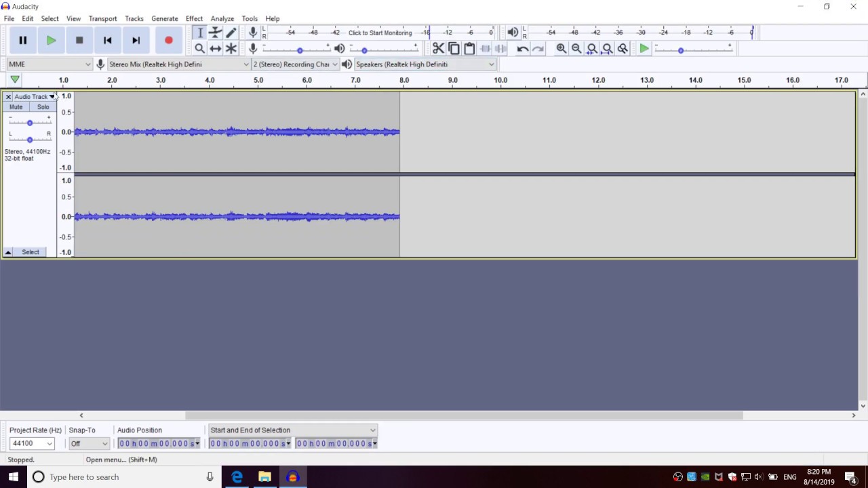Screen dimensions: 868x488
Task: Click the Zoom In icon
Action: tap(561, 48)
